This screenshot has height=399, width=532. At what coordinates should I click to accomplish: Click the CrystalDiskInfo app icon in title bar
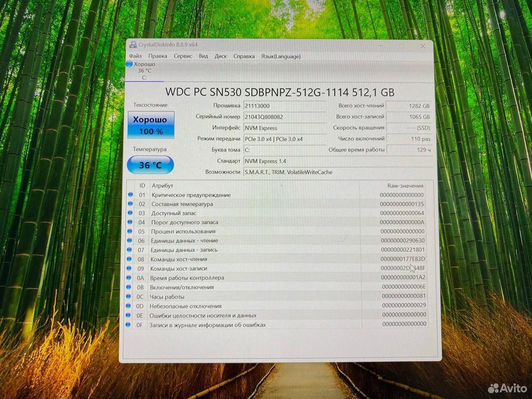(x=132, y=44)
